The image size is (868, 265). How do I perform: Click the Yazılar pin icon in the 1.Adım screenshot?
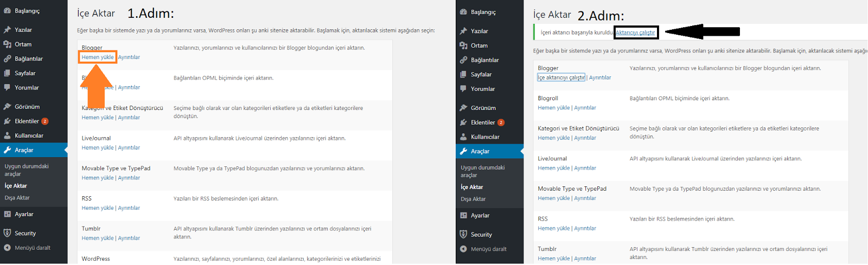(x=7, y=30)
